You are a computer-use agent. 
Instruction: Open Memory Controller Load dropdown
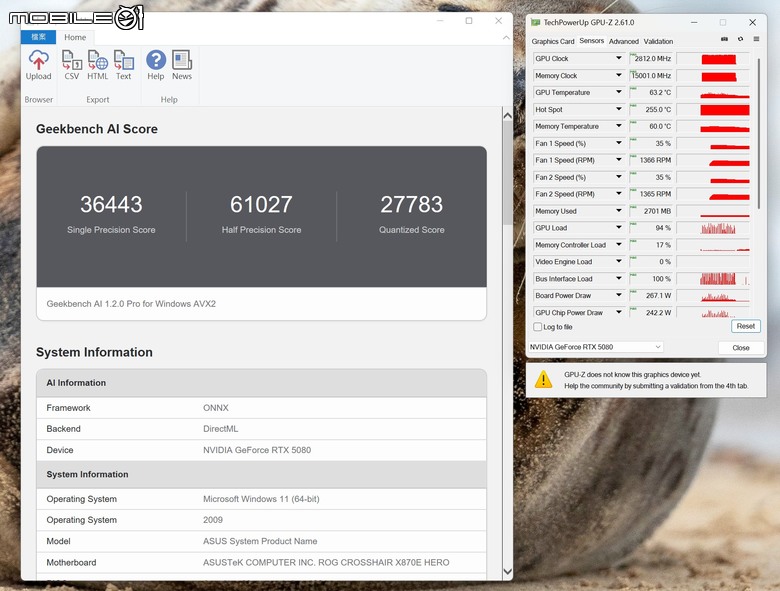pyautogui.click(x=618, y=244)
